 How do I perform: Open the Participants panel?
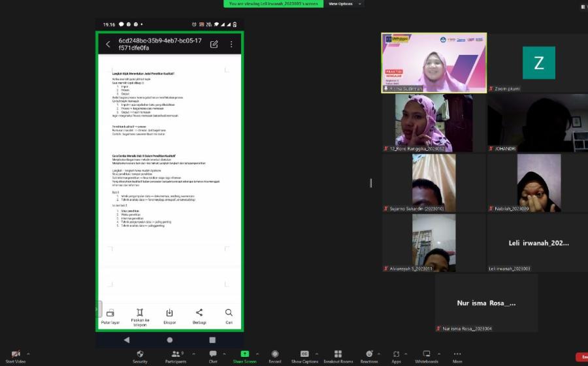pos(176,356)
